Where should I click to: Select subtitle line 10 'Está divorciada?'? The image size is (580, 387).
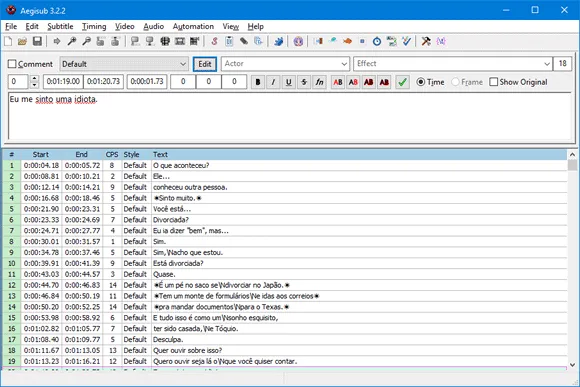pyautogui.click(x=284, y=263)
